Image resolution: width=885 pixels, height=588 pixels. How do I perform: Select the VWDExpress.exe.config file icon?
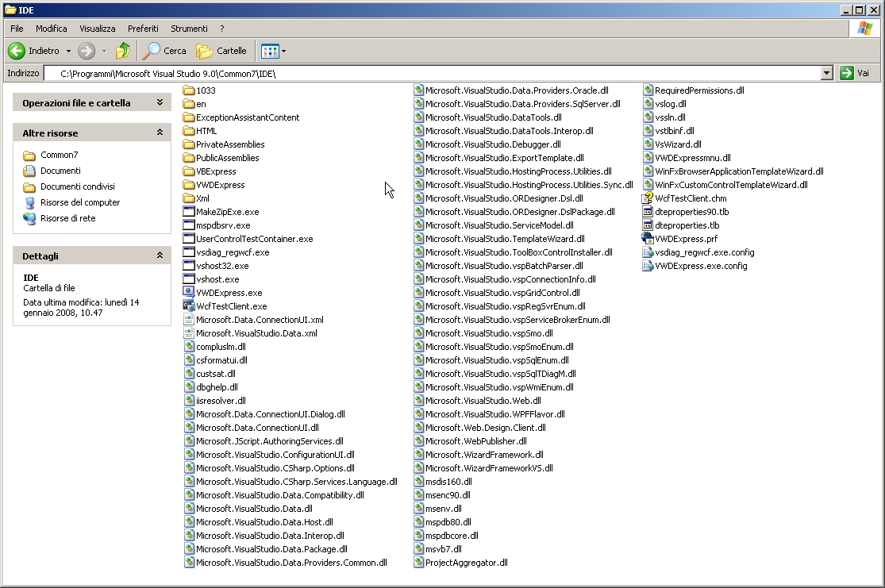(648, 266)
